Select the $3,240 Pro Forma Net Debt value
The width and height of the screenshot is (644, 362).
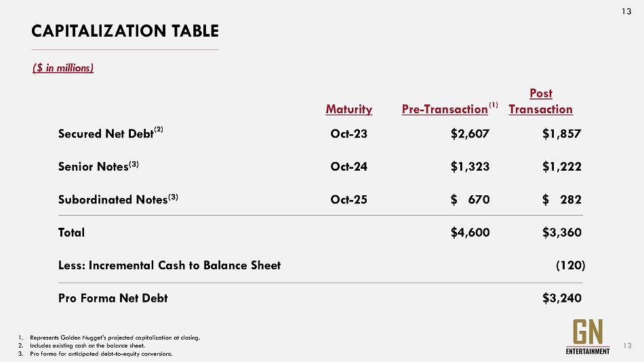pyautogui.click(x=561, y=298)
